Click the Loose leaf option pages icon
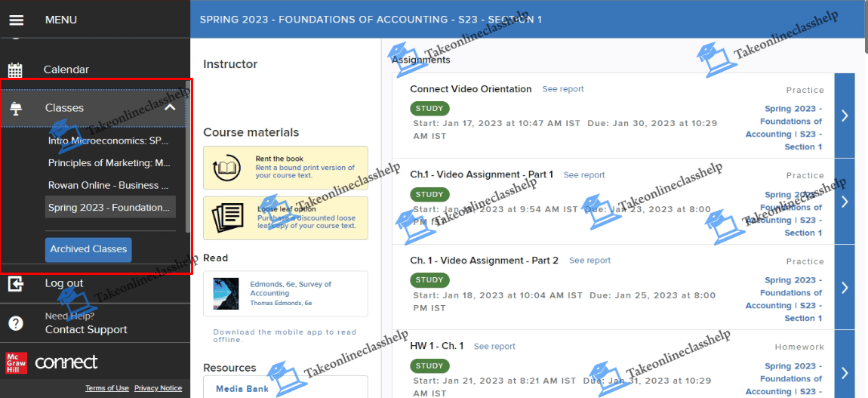This screenshot has height=398, width=868. (x=227, y=218)
